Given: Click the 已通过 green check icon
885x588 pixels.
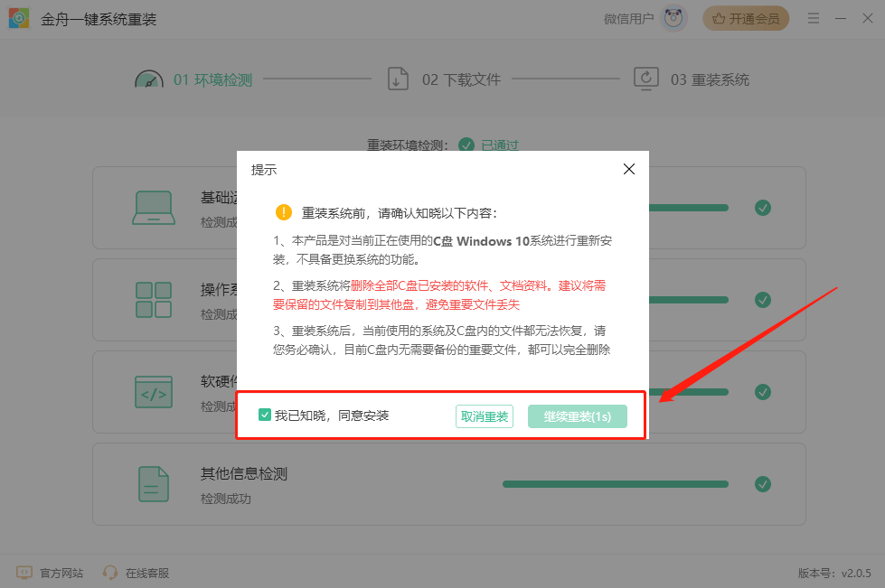Looking at the screenshot, I should (466, 145).
